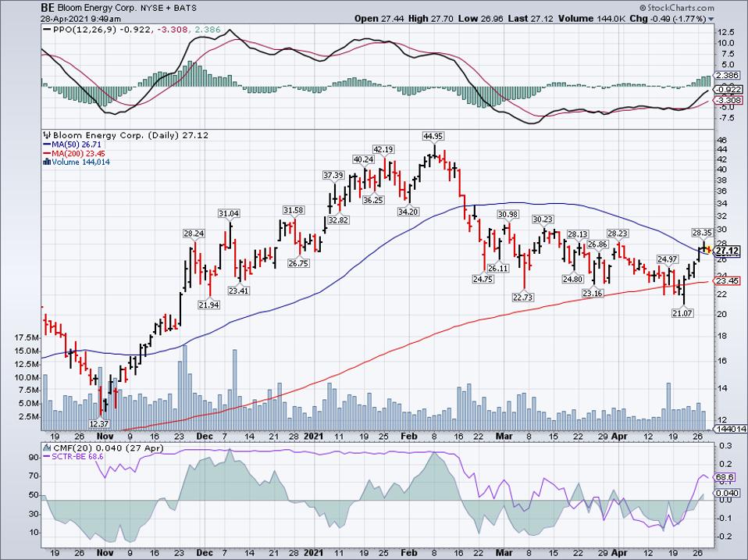Click the price bar icon before Bloom Energy Corp. (Daily)

click(x=47, y=135)
